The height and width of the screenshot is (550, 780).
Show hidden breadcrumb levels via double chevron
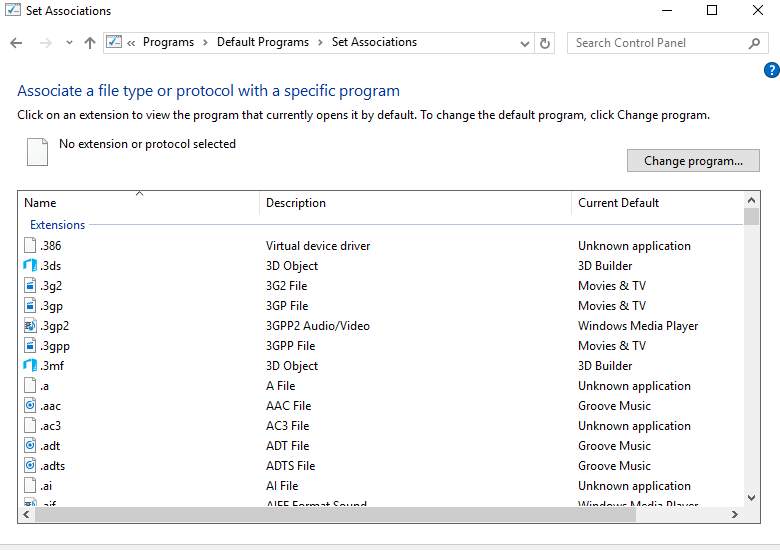coord(131,43)
